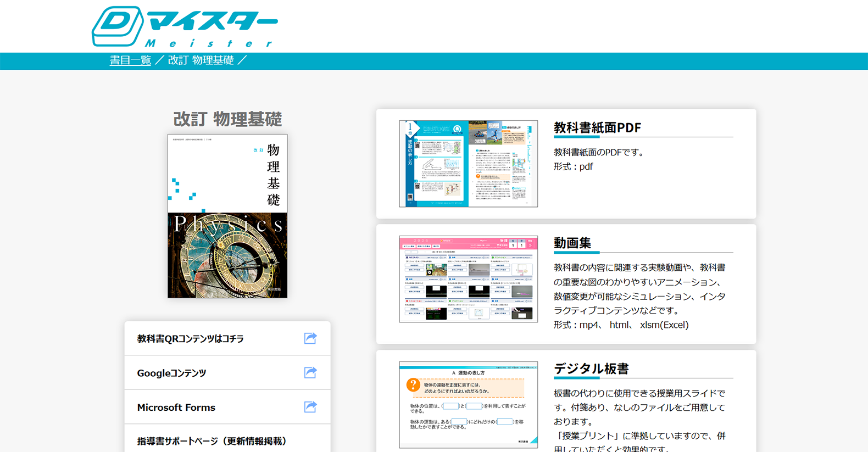Image resolution: width=868 pixels, height=452 pixels.
Task: Click the デジタル板書 slide thumbnail
Action: pyautogui.click(x=468, y=405)
